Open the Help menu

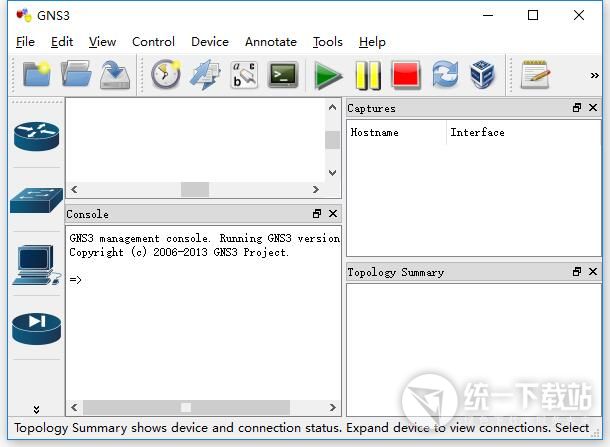pyautogui.click(x=372, y=42)
